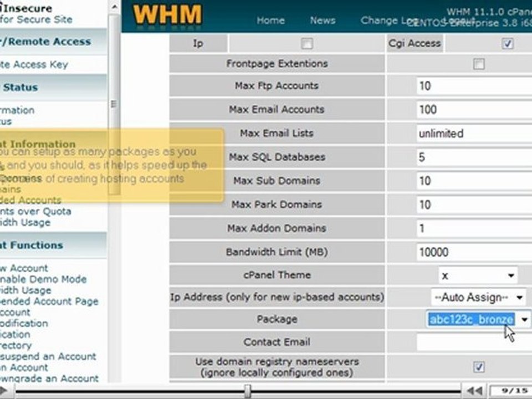The image size is (532, 399).
Task: Click the Max Park Domains field
Action: pos(474,204)
